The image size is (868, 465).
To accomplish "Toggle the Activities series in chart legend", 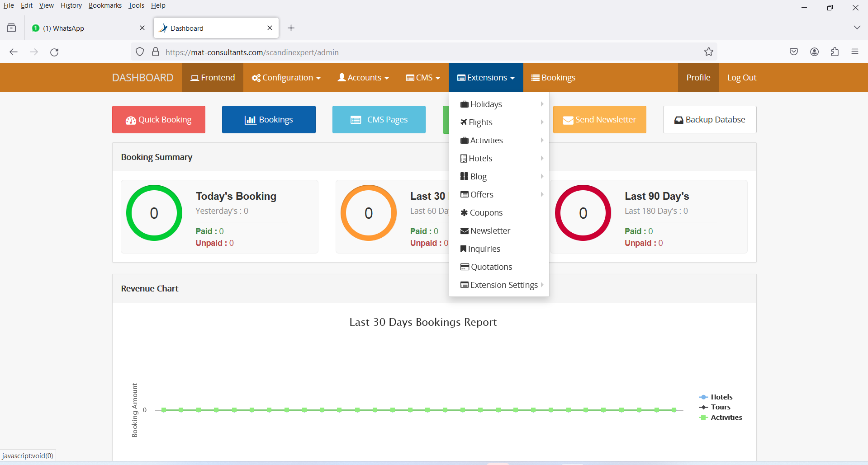I will [726, 418].
